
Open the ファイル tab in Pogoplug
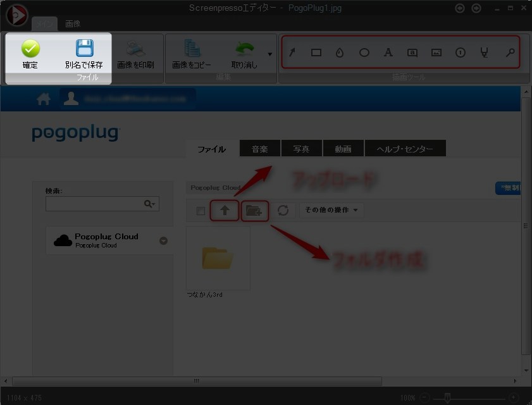[212, 149]
